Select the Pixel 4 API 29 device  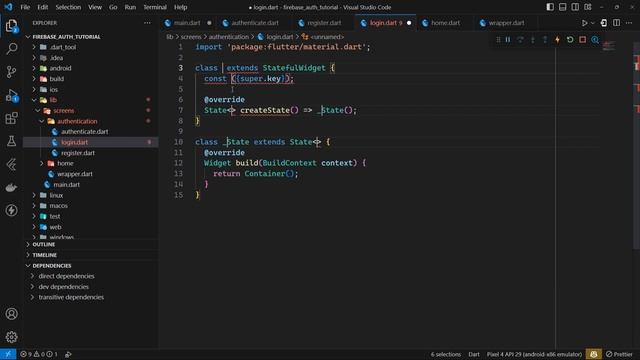click(x=534, y=354)
